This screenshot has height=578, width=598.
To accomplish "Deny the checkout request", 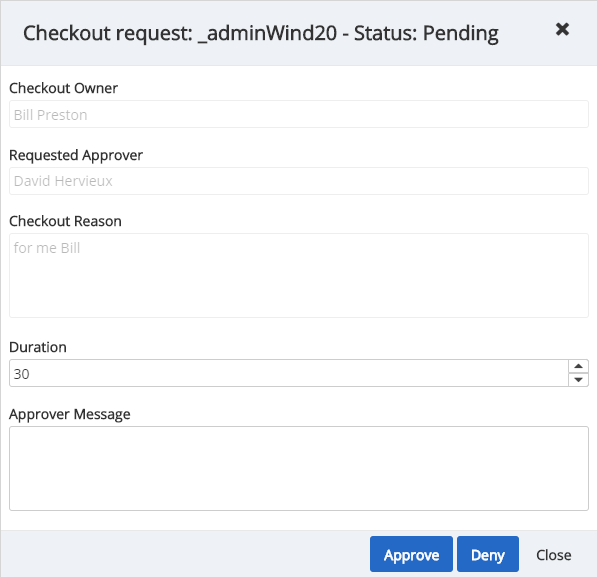I will coord(488,554).
